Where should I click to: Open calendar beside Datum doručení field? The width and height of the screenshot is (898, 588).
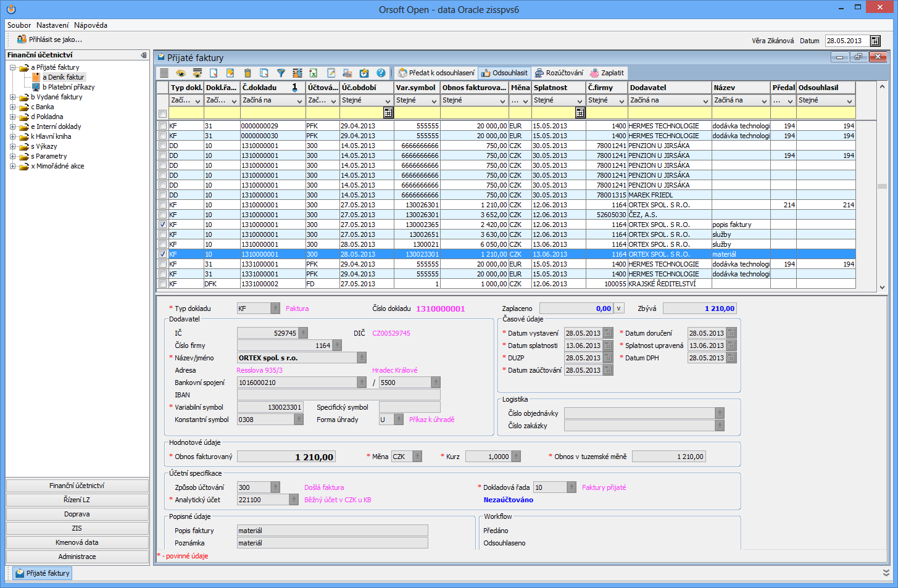point(731,333)
